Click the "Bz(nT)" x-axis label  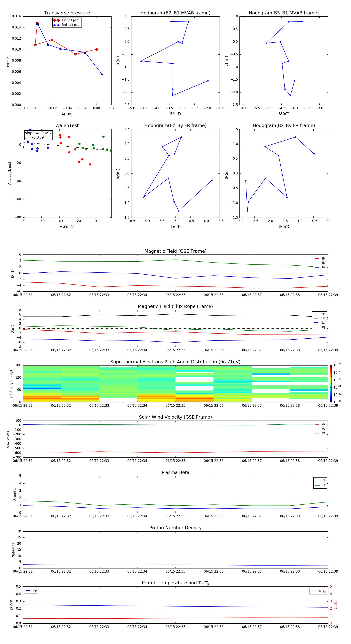(175, 227)
